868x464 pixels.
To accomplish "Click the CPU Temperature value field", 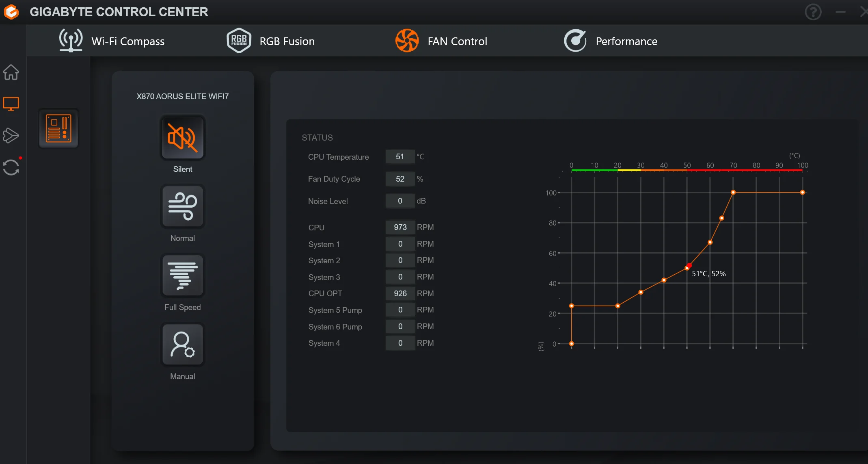I will point(400,157).
